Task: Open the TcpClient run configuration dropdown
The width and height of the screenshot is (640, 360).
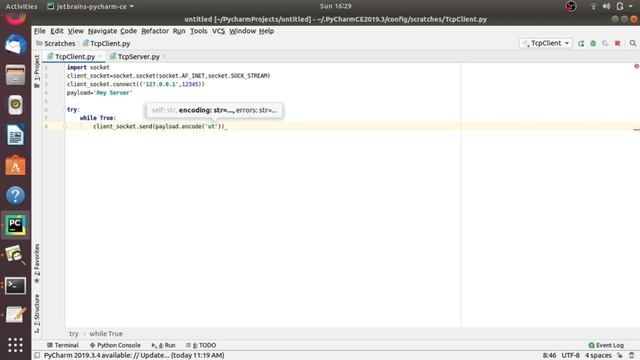Action: [545, 43]
